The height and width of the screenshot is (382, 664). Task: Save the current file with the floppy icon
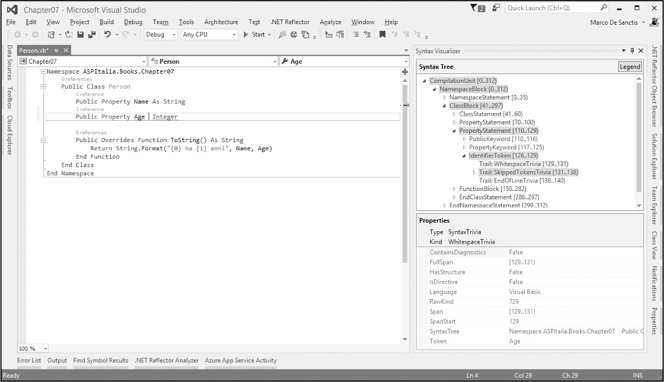pos(80,35)
